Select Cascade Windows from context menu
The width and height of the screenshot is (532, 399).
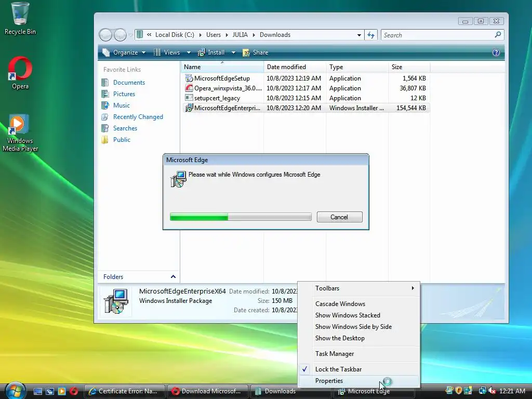coord(359,304)
